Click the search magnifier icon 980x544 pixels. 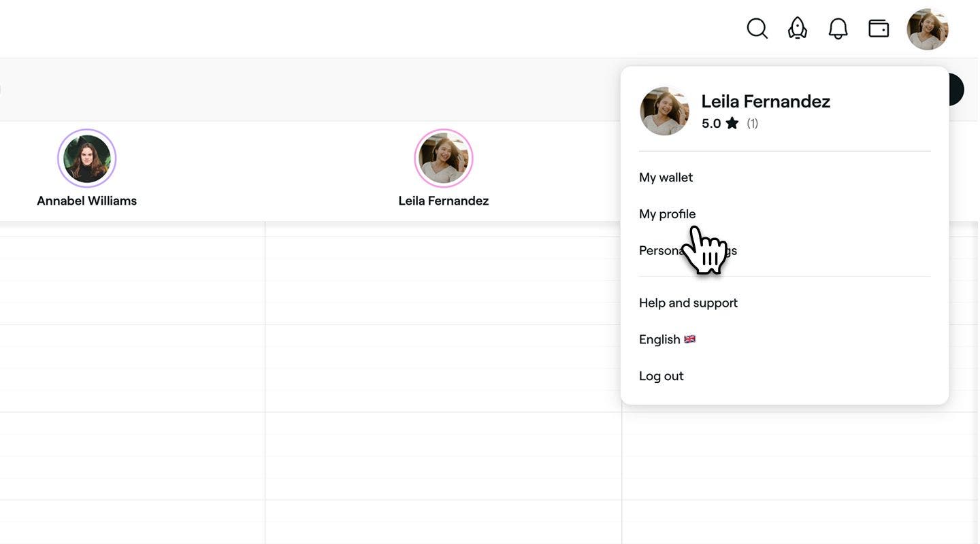point(757,29)
